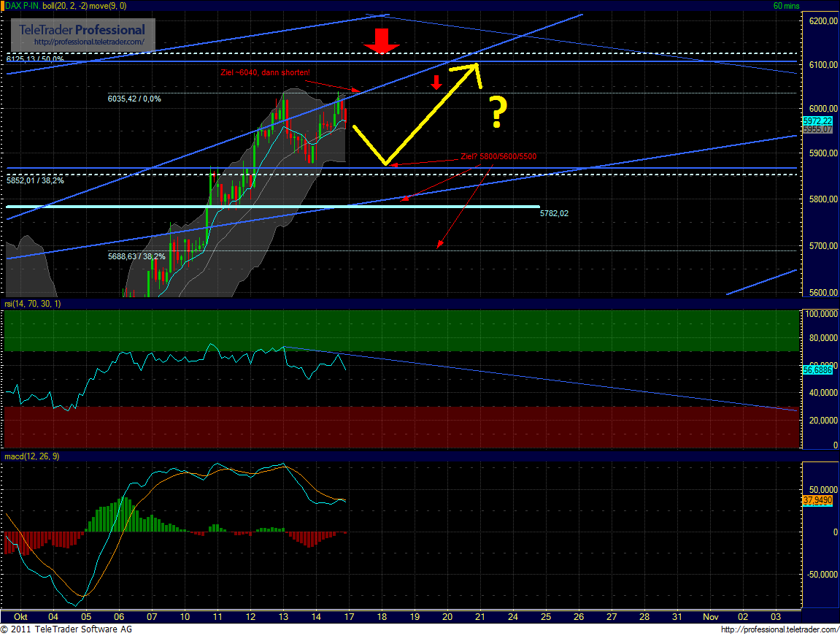The image size is (840, 636).
Task: Click the 13 date label on the time axis
Action: click(283, 617)
